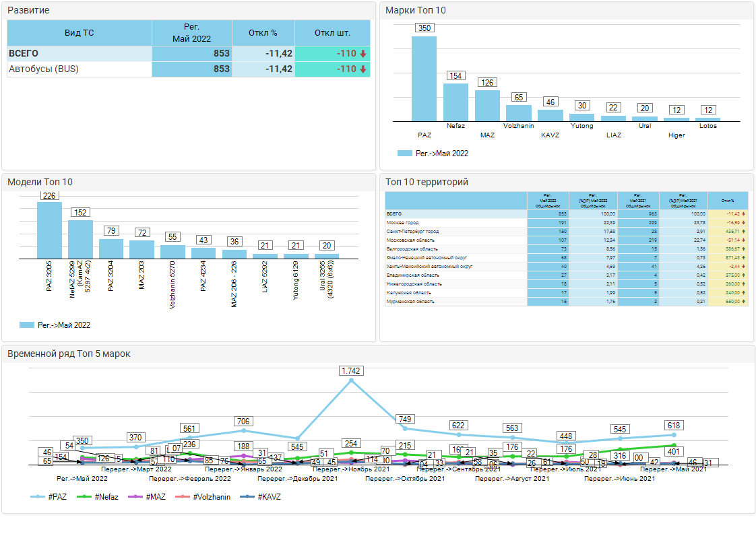Hide #KAVZ series via legend
This screenshot has height=534, width=756.
pyautogui.click(x=261, y=497)
